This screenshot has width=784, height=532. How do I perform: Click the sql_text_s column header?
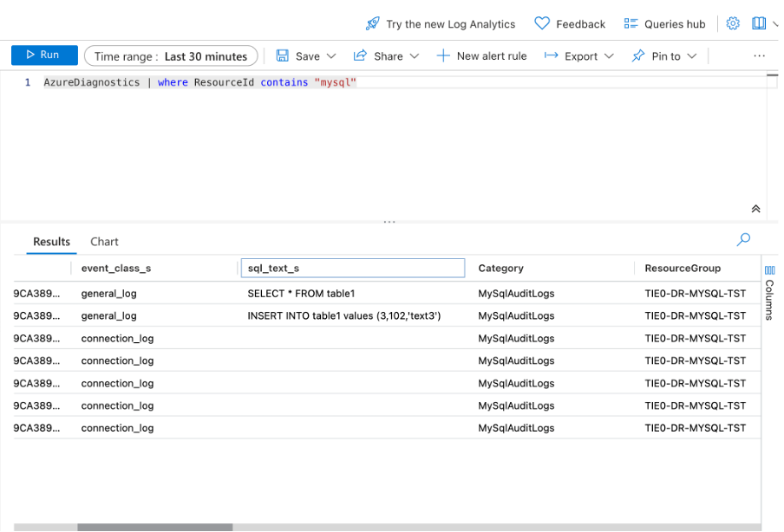(x=352, y=269)
